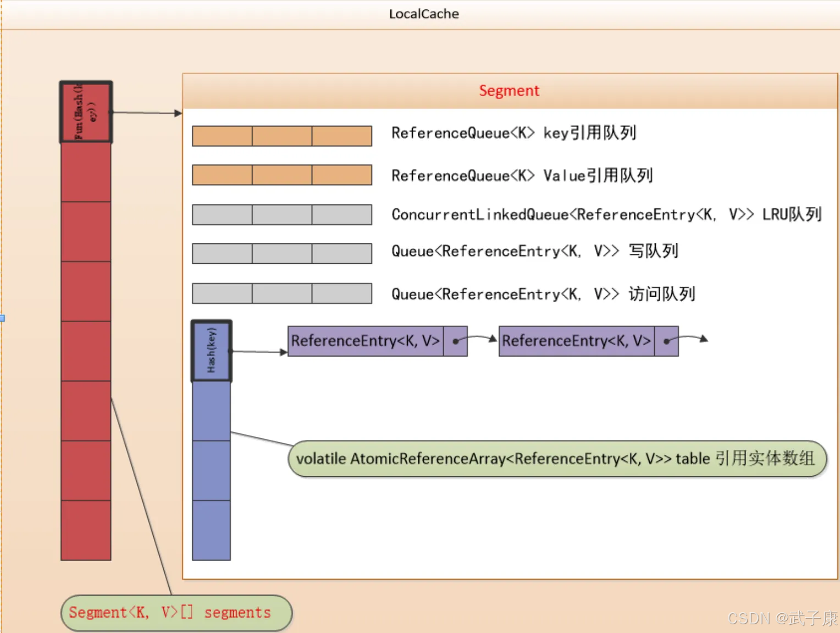
Task: Click the orange key引用队列 queue bar
Action: 281,135
